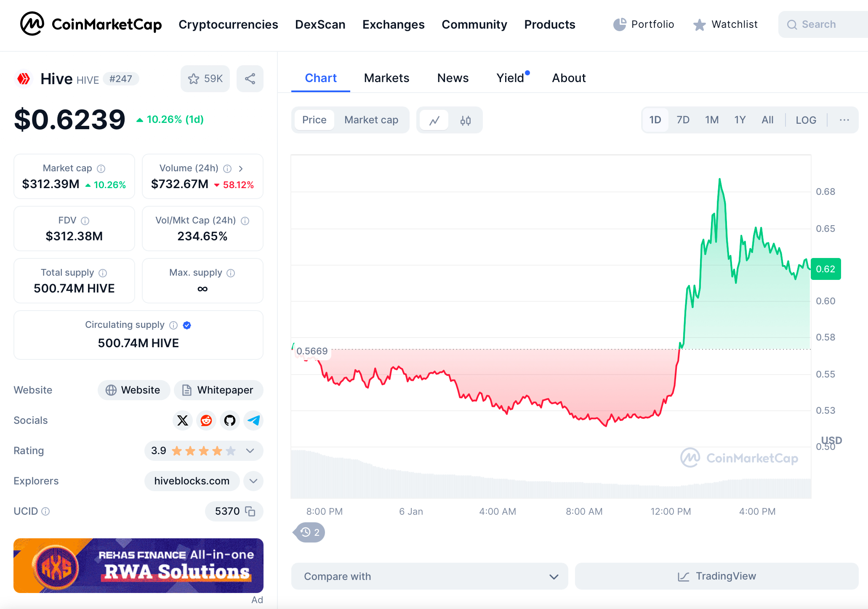Switch to the Yield tab
Image resolution: width=868 pixels, height=609 pixels.
[x=511, y=78]
